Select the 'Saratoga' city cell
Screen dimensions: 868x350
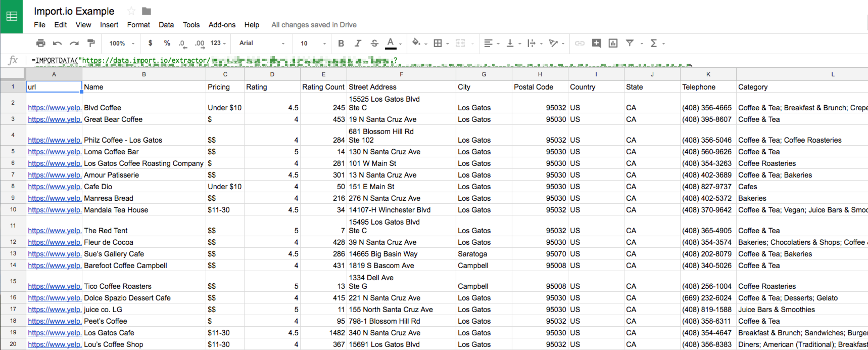coord(484,254)
